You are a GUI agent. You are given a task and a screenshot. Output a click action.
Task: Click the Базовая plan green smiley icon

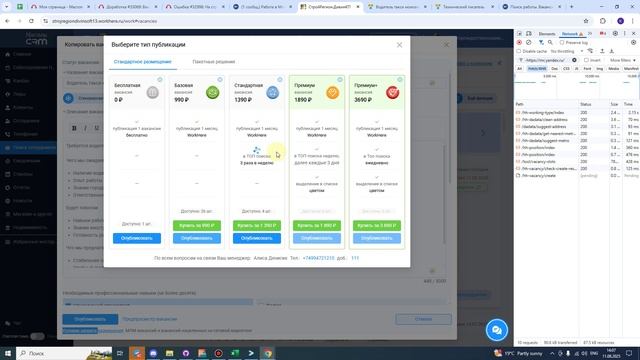click(212, 93)
